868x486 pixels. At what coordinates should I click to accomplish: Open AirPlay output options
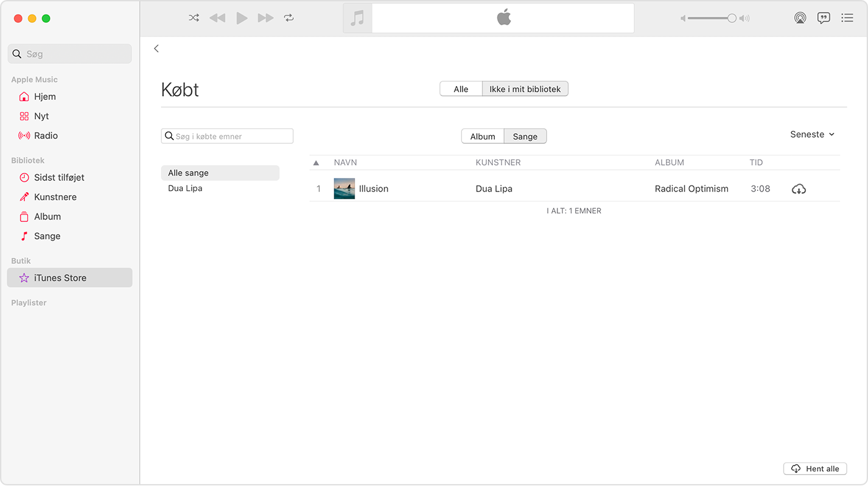point(800,18)
